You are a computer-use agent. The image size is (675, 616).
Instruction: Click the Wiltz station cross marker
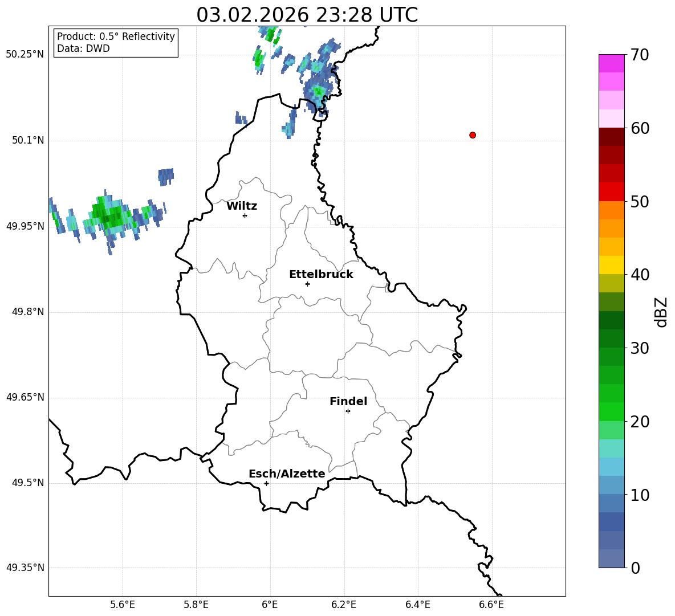(x=245, y=215)
